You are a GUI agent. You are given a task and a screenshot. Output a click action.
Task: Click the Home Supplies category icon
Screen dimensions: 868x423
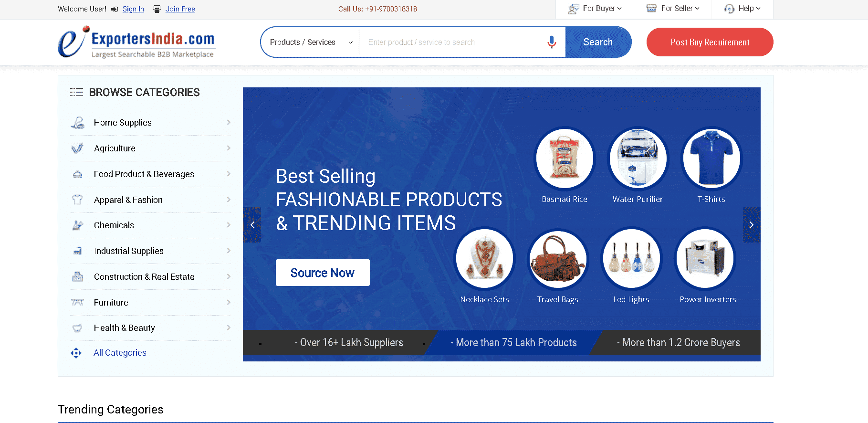tap(77, 123)
